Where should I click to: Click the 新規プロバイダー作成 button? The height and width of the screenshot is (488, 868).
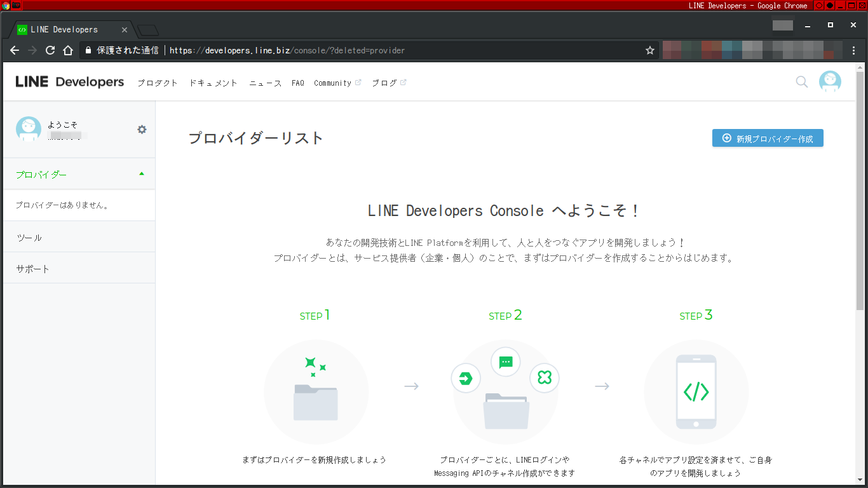point(768,138)
